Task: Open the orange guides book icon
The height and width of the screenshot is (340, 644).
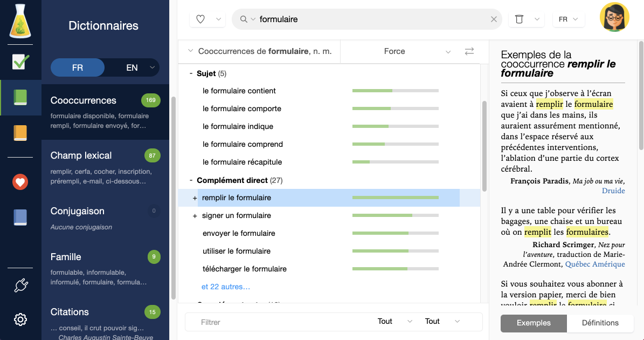Action: [x=20, y=133]
